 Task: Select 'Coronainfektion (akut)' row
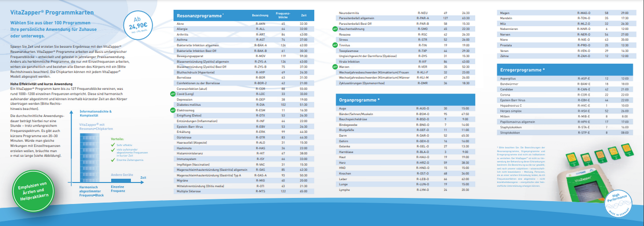(x=243, y=88)
